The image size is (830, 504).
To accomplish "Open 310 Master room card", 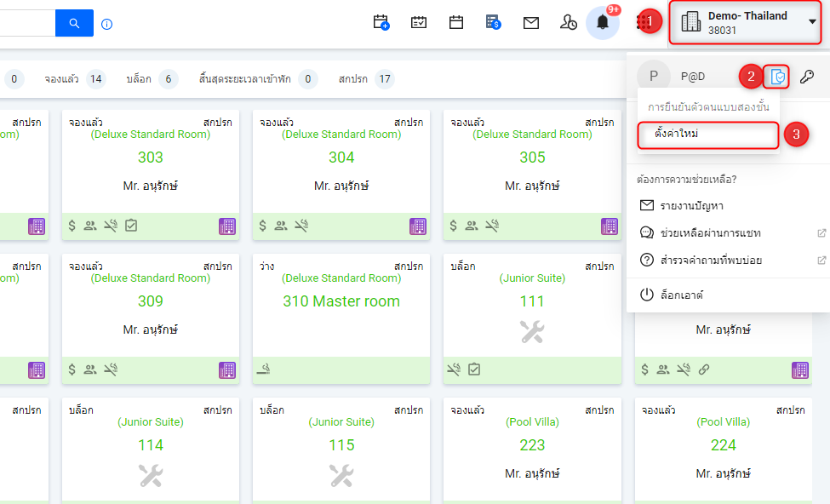I will pyautogui.click(x=341, y=318).
